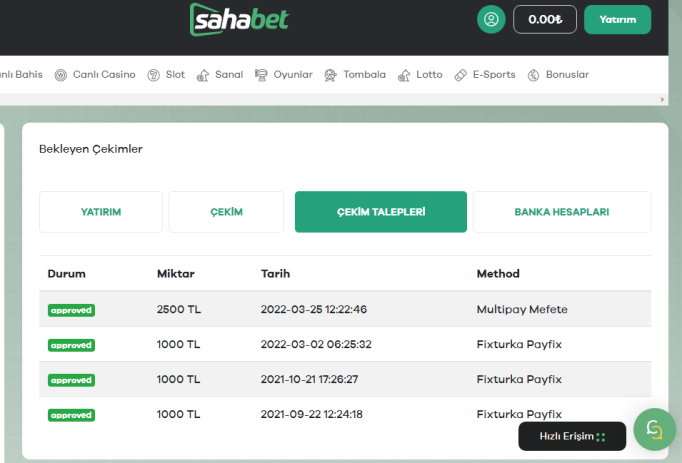Select the ÇEKİM TALEPLERİ tab
Screen dimensions: 682x463
380,212
